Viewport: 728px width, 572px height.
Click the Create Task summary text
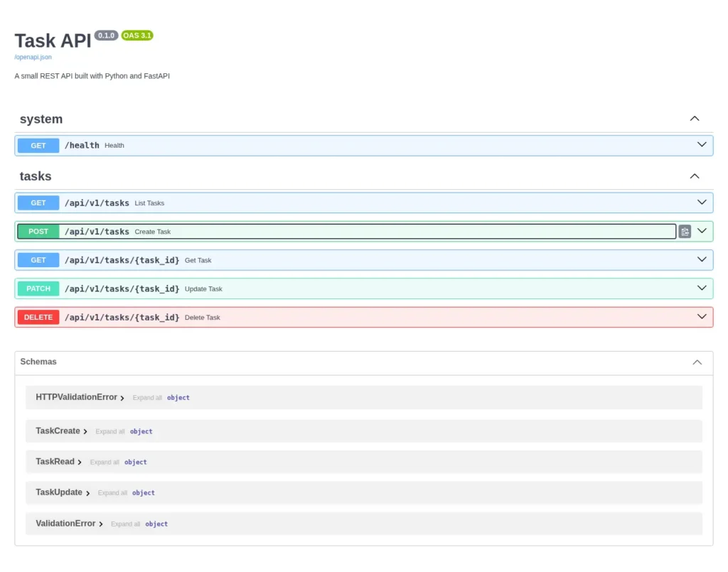(x=153, y=232)
